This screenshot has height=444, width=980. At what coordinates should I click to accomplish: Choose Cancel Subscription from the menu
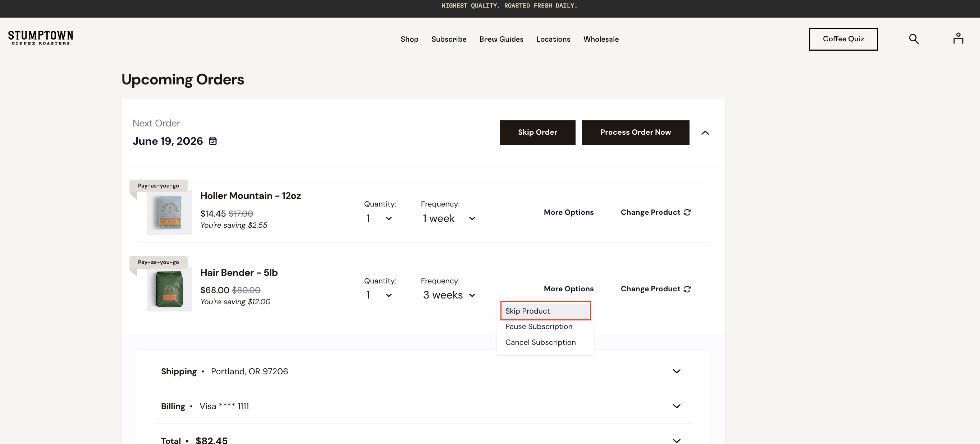click(x=545, y=342)
